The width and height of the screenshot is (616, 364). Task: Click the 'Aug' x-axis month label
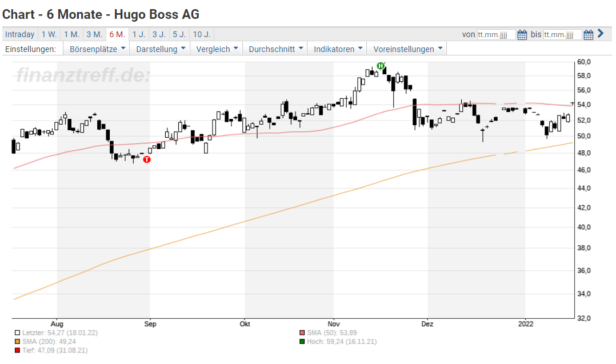pos(57,324)
